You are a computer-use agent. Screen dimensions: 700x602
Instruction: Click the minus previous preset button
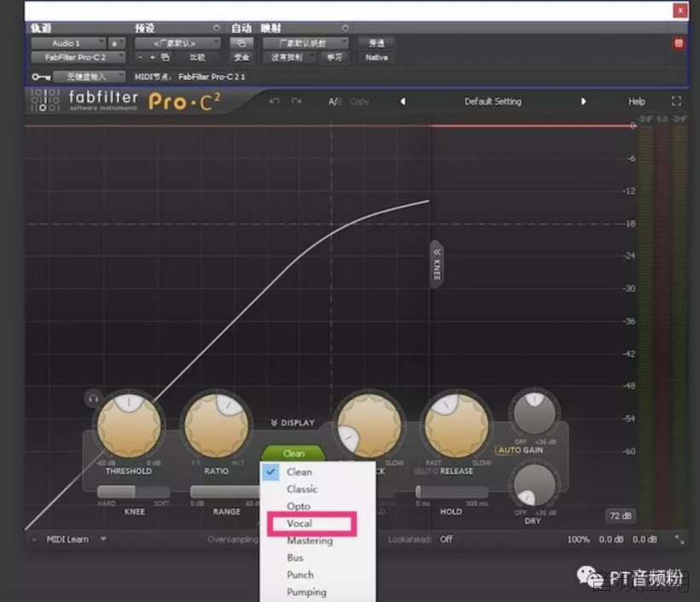[140, 57]
